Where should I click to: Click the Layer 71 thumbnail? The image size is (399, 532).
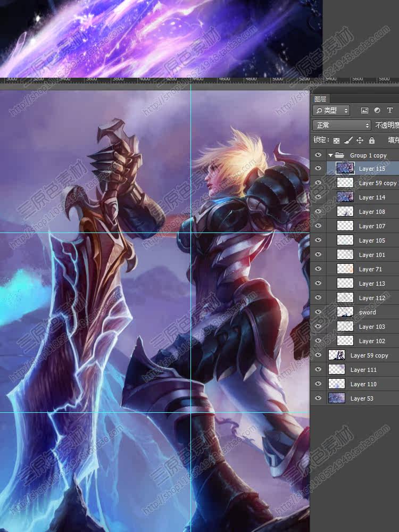345,269
